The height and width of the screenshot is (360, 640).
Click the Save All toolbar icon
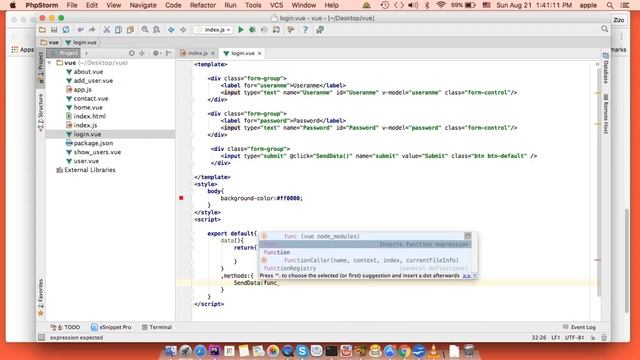pyautogui.click(x=54, y=30)
